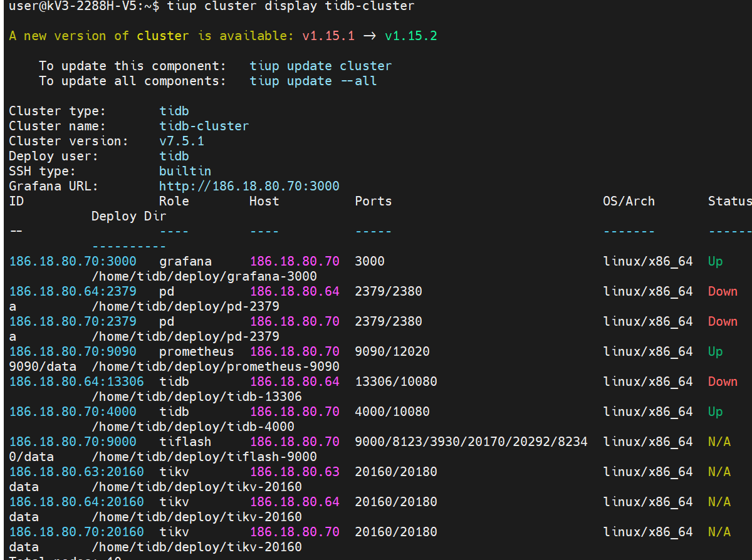Screen dimensions: 752x560
Task: Click the '9090/data' text before the prometheus path
Action: (43, 366)
